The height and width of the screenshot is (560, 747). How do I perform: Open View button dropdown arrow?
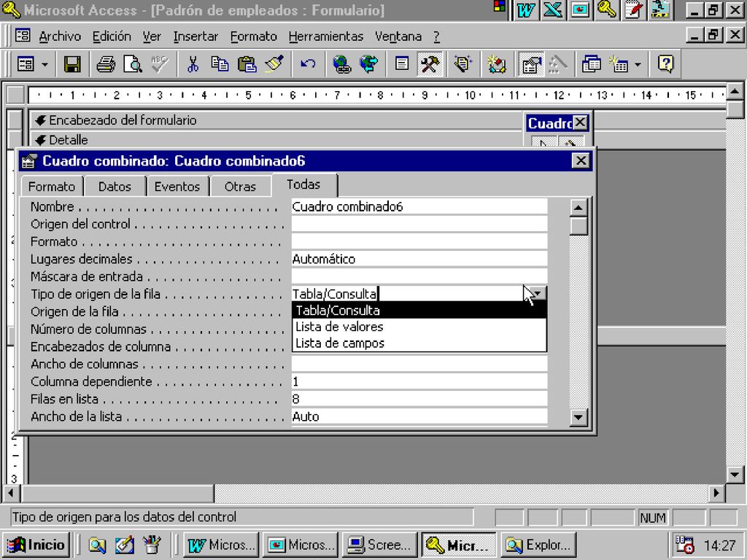[x=44, y=64]
